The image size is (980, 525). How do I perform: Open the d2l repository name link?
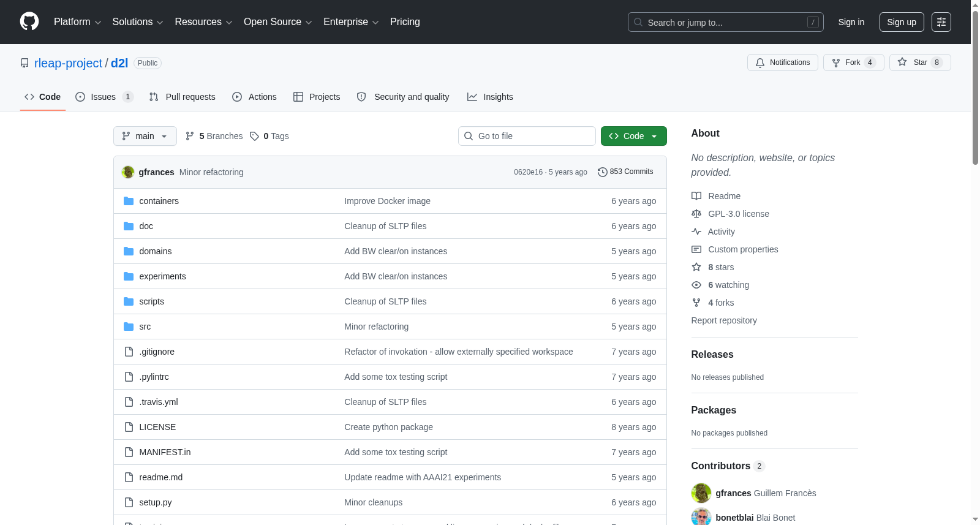(x=119, y=63)
